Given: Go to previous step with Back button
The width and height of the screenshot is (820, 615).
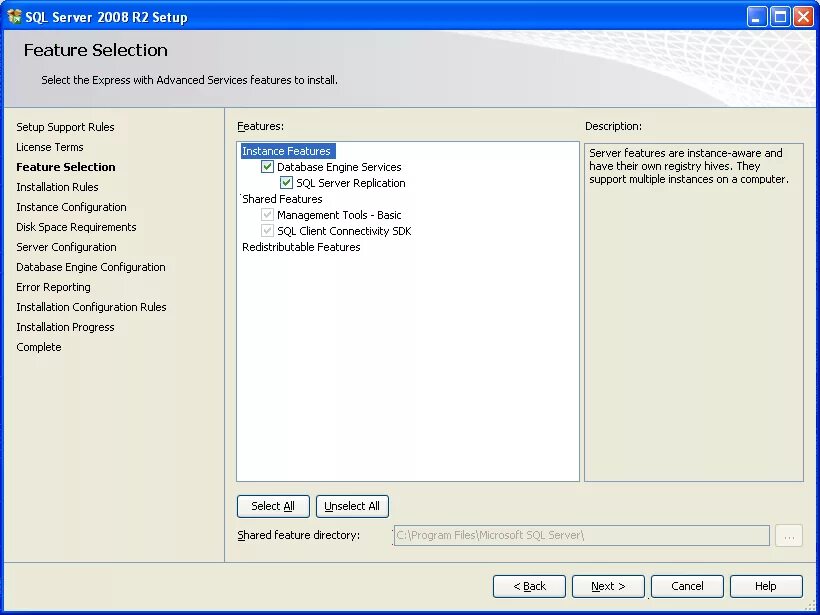Looking at the screenshot, I should [x=529, y=586].
